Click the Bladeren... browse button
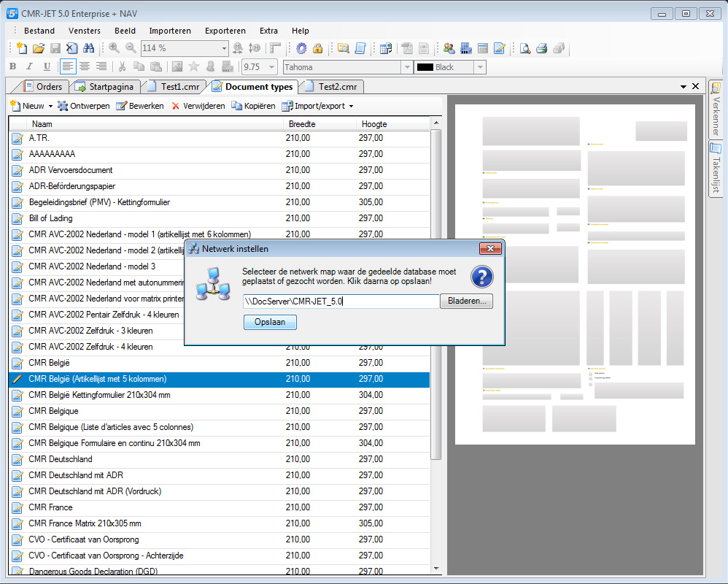This screenshot has width=728, height=584. point(466,301)
